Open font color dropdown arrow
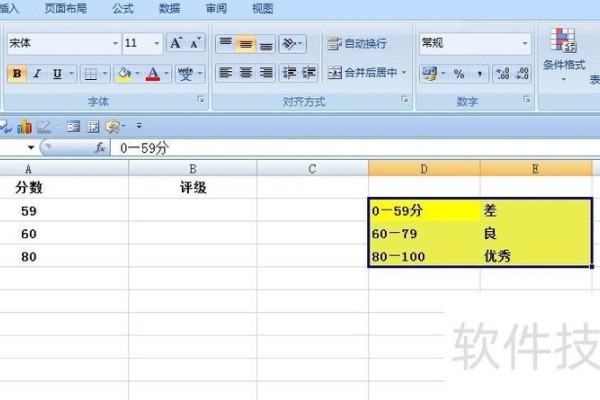Screen dimensions: 600x400 tap(166, 73)
